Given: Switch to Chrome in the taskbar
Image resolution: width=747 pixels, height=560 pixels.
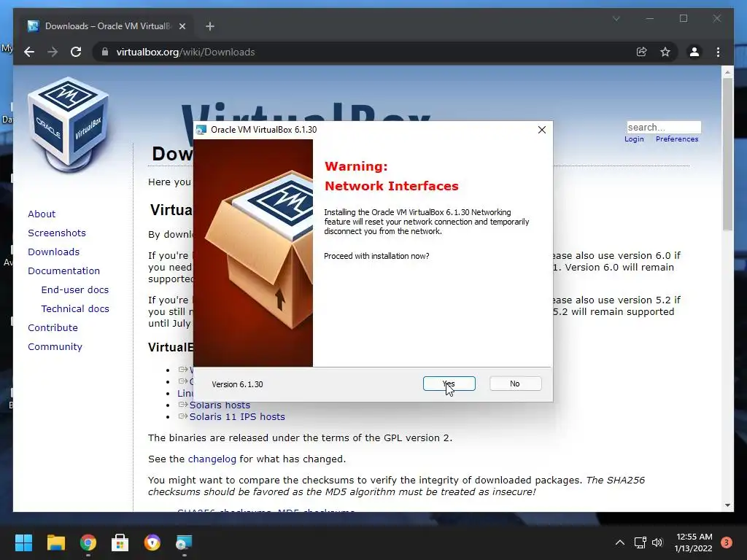Looking at the screenshot, I should 88,542.
